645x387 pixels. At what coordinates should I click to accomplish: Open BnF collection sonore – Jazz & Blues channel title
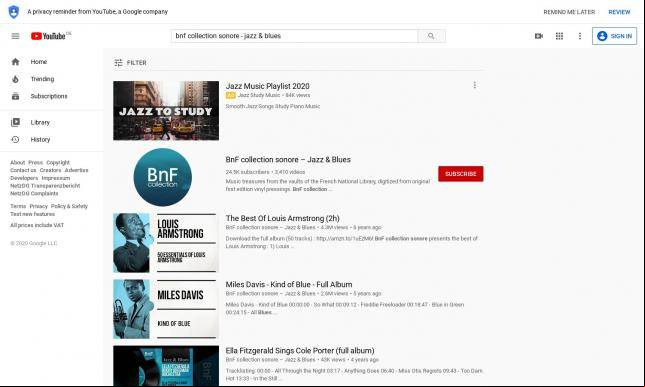coord(288,160)
